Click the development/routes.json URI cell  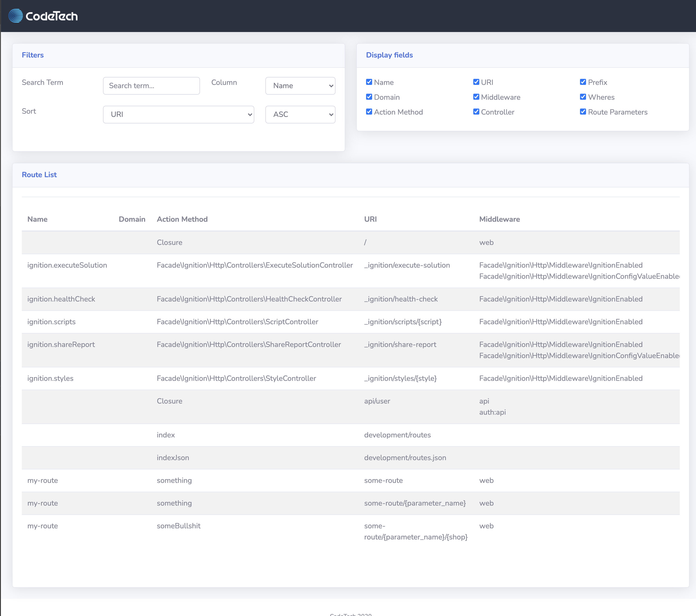click(405, 458)
